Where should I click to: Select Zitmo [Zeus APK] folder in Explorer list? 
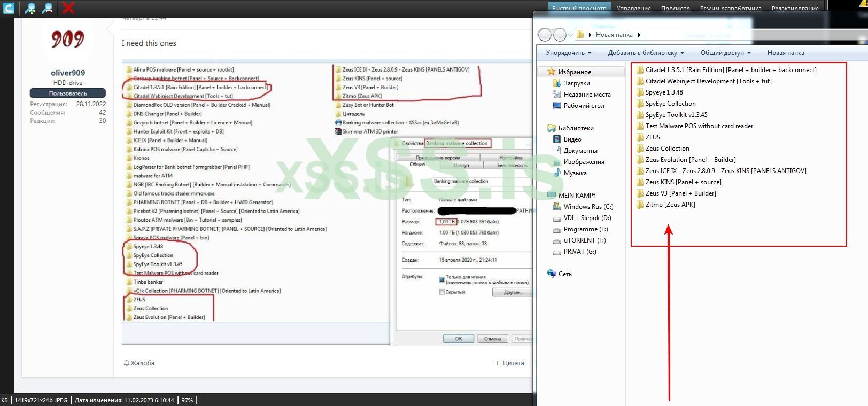[x=666, y=204]
